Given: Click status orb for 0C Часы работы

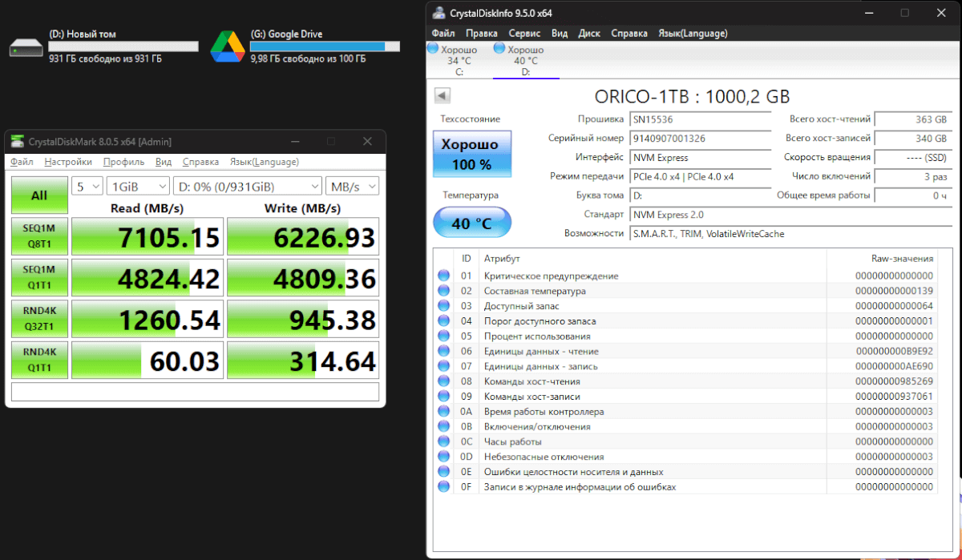Looking at the screenshot, I should click(x=443, y=441).
